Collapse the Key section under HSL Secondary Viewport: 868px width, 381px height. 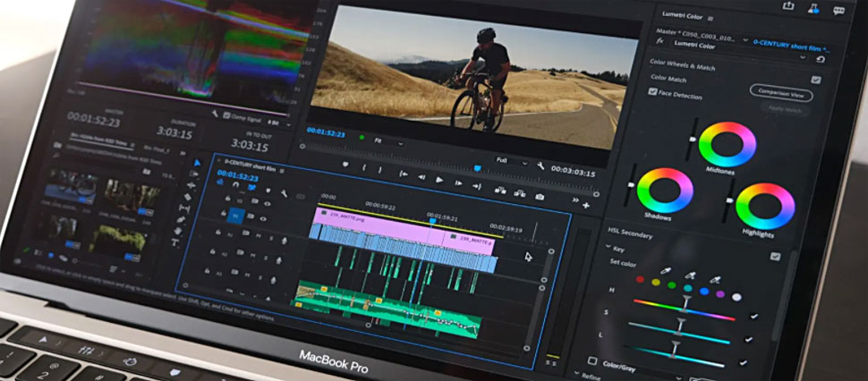pos(608,249)
